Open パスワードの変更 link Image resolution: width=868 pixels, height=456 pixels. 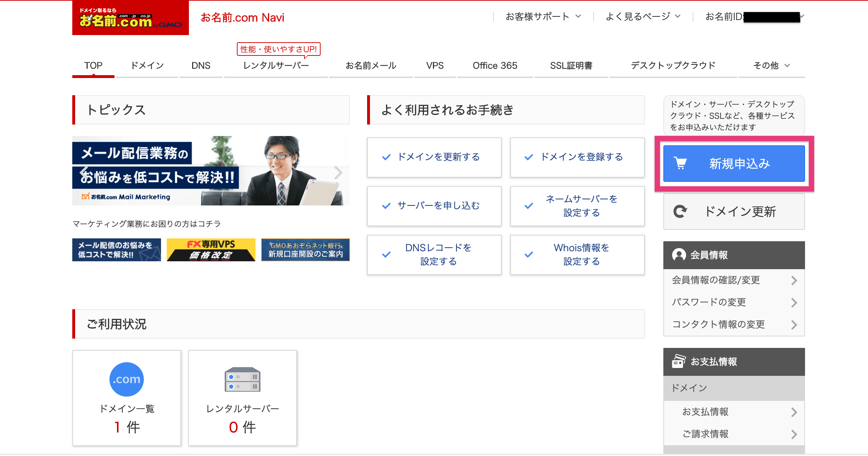[709, 302]
